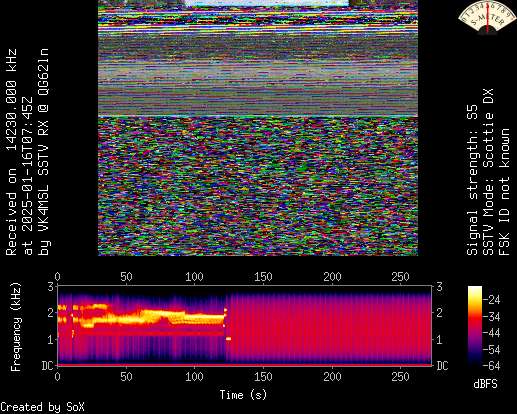Click the -24 label on the dBFS scale
The width and height of the screenshot is (517, 414).
(492, 300)
